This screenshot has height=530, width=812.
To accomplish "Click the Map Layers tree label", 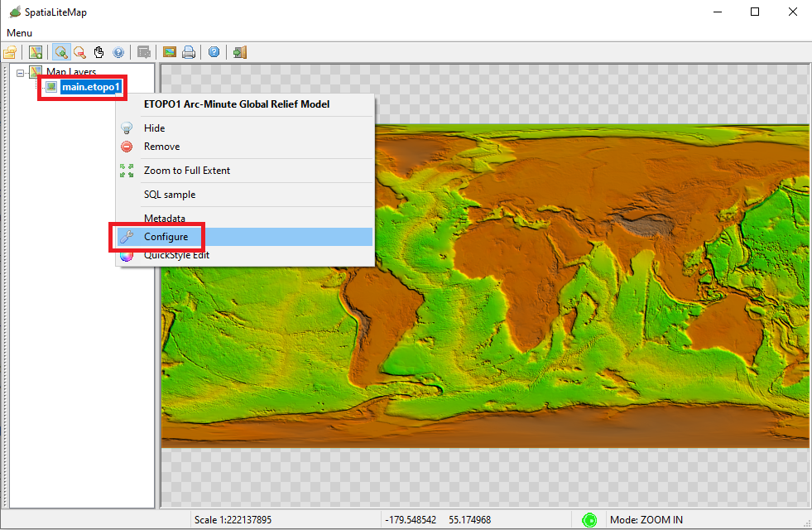I will (x=71, y=72).
